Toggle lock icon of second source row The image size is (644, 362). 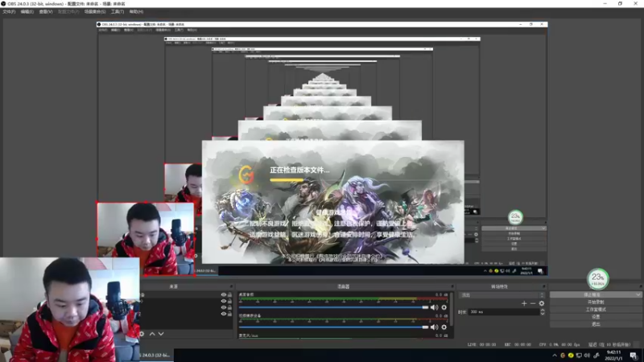click(229, 301)
